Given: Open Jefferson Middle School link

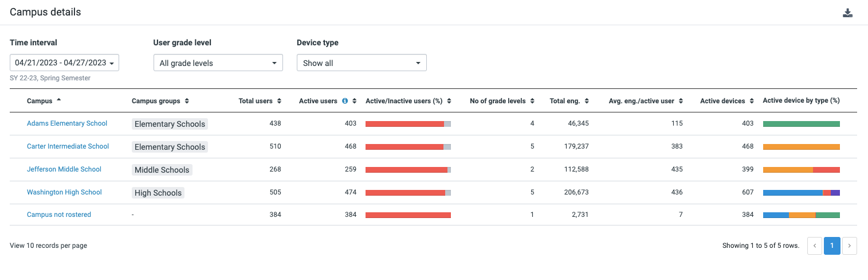Looking at the screenshot, I should point(64,169).
